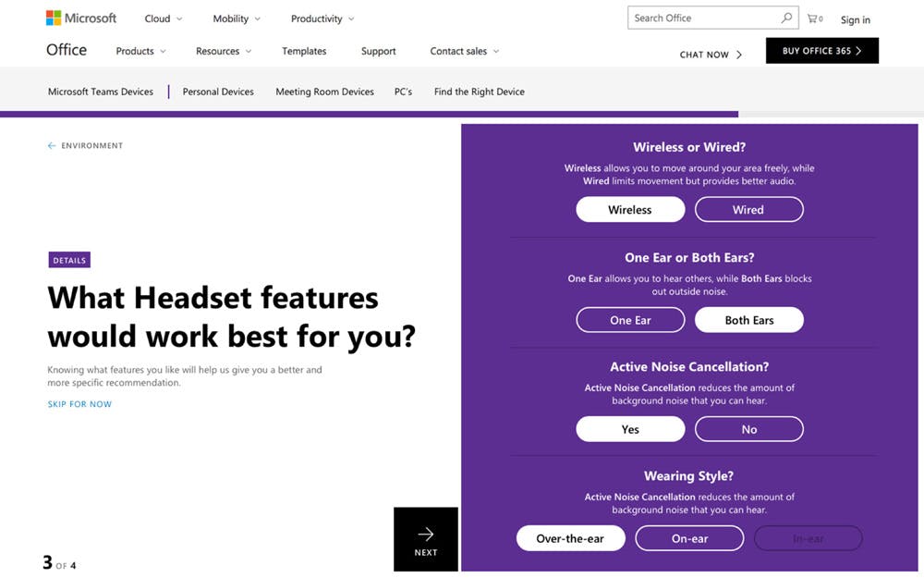
Task: Open the Personal Devices tab
Action: click(x=218, y=92)
